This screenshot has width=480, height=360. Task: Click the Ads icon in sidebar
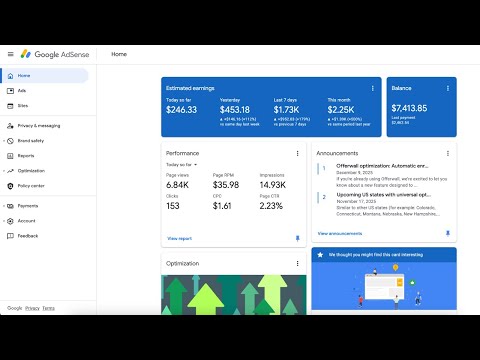pos(10,91)
